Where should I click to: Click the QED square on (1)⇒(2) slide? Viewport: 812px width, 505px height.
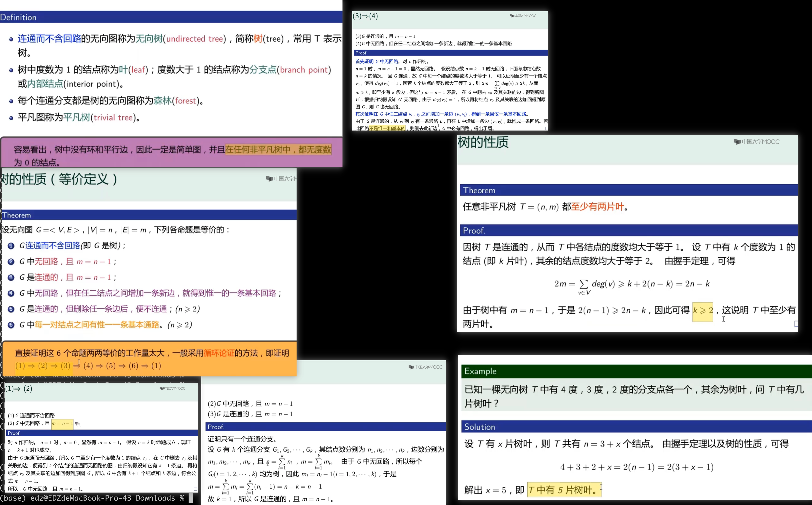195,489
